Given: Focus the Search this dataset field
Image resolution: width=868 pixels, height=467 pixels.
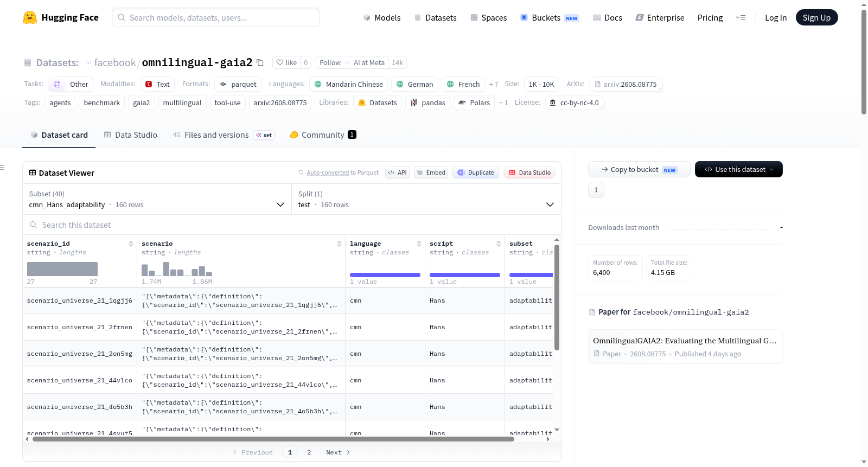Looking at the screenshot, I should pyautogui.click(x=292, y=225).
